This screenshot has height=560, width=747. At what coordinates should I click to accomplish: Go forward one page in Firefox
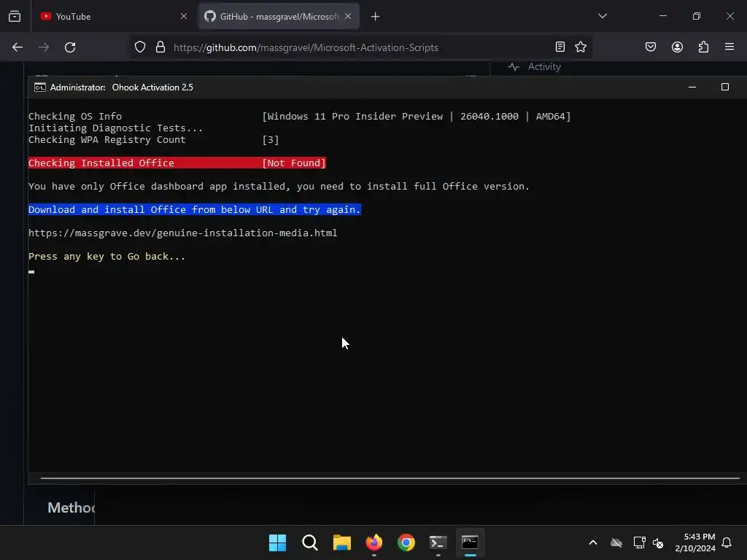pos(44,47)
